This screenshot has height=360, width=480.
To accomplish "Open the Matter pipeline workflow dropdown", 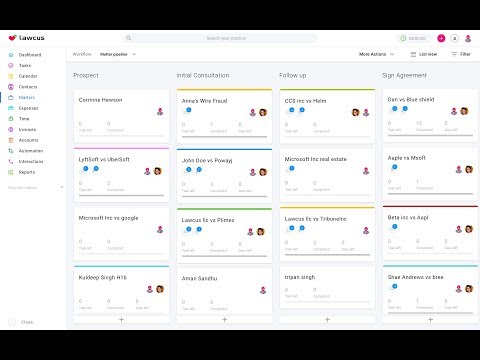I will [118, 54].
